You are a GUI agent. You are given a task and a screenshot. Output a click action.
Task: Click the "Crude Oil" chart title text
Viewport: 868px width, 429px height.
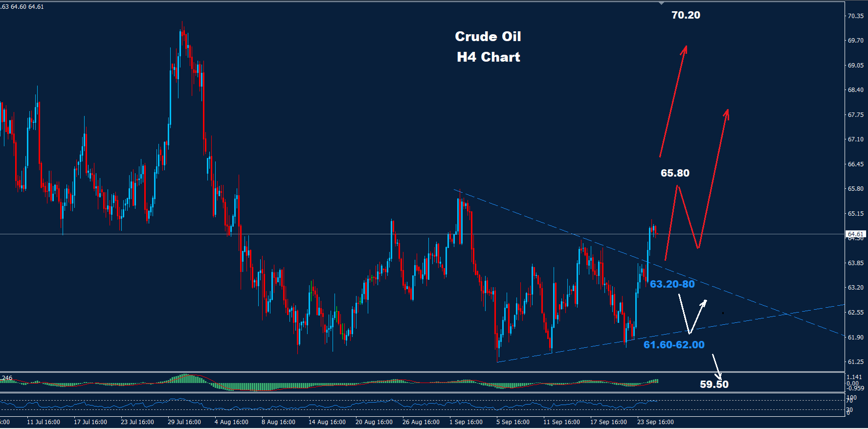pos(488,37)
